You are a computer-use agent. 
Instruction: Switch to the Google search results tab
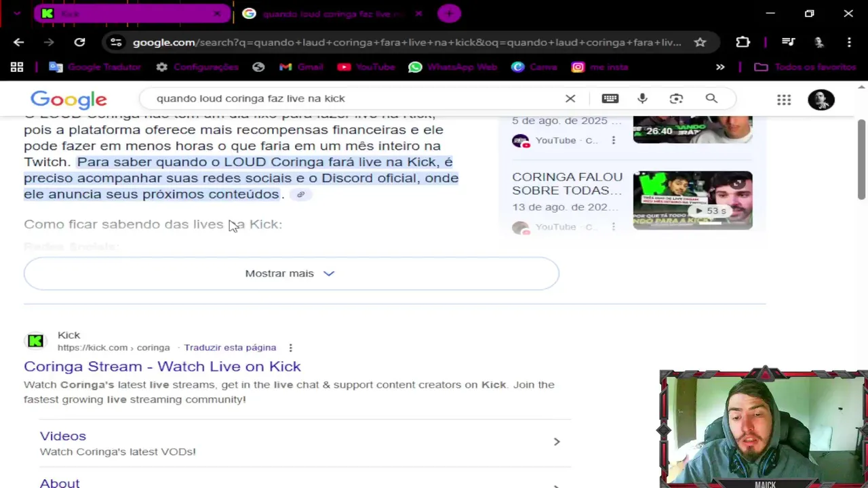click(332, 14)
